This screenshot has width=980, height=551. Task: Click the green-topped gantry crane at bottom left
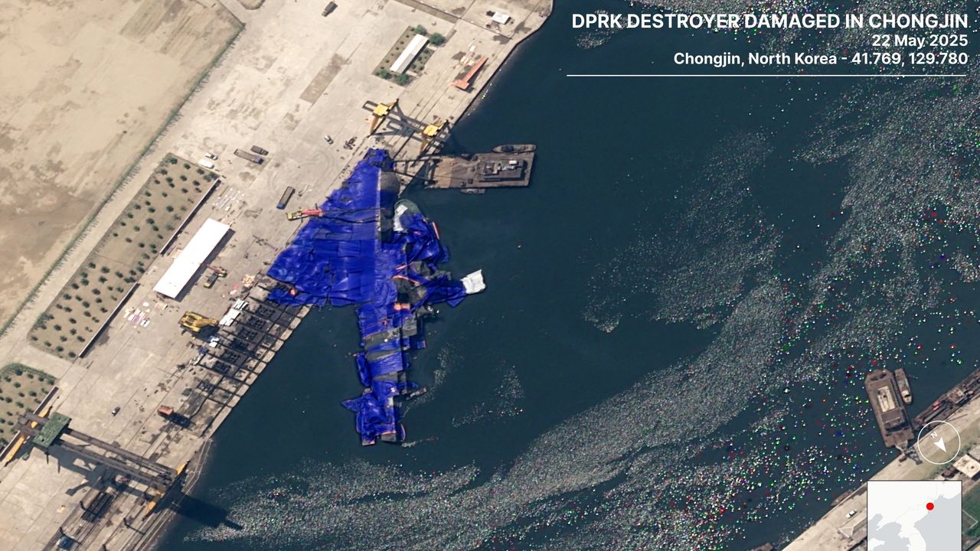(x=51, y=430)
